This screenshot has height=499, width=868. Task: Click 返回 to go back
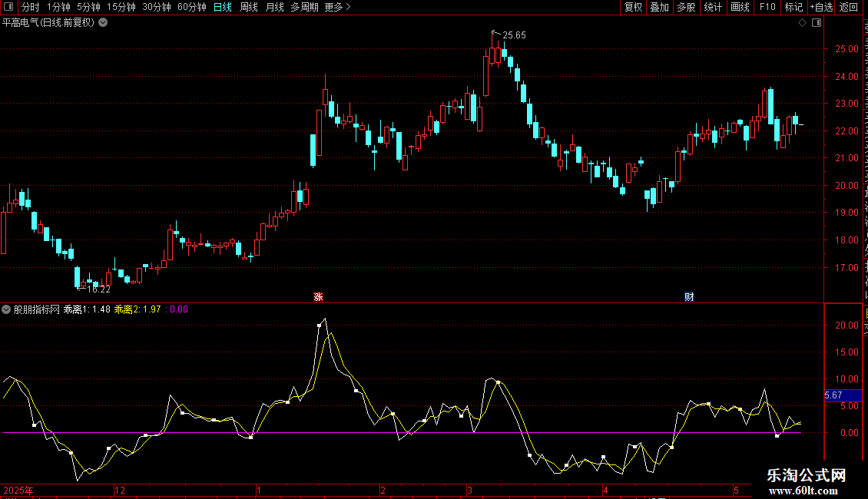849,7
